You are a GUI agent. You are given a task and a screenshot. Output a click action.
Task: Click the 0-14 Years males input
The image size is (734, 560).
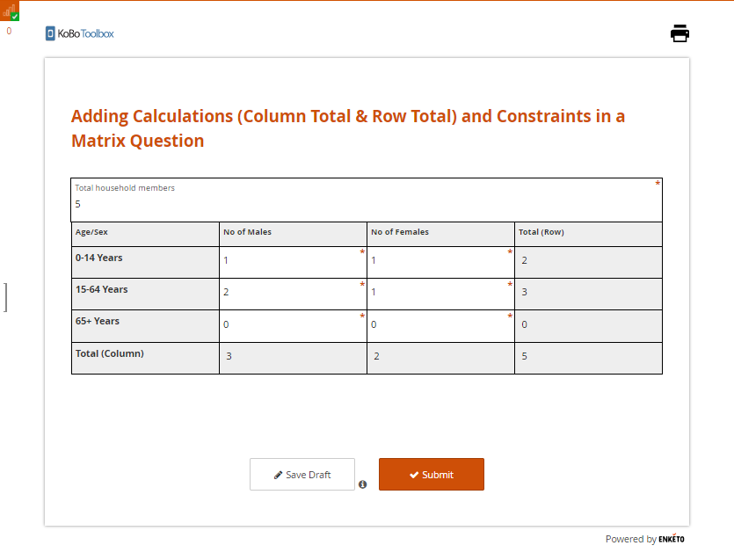pyautogui.click(x=292, y=261)
